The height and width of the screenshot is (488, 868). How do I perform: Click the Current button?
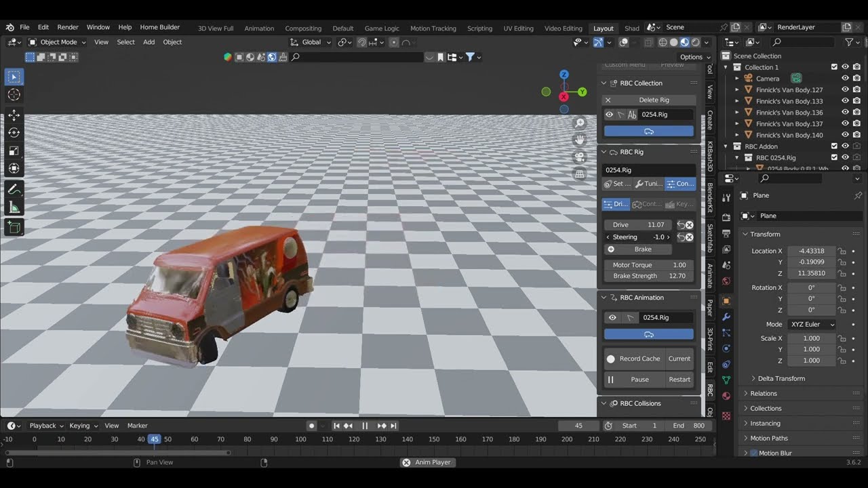point(679,359)
